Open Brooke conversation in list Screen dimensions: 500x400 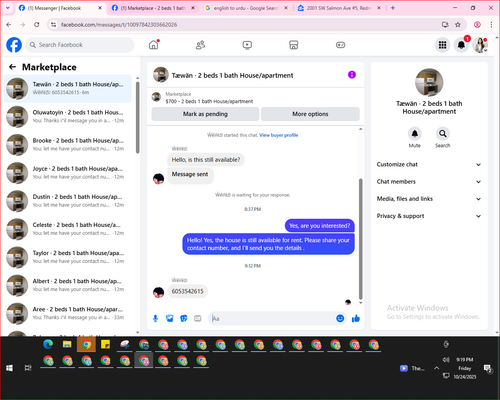(x=68, y=145)
